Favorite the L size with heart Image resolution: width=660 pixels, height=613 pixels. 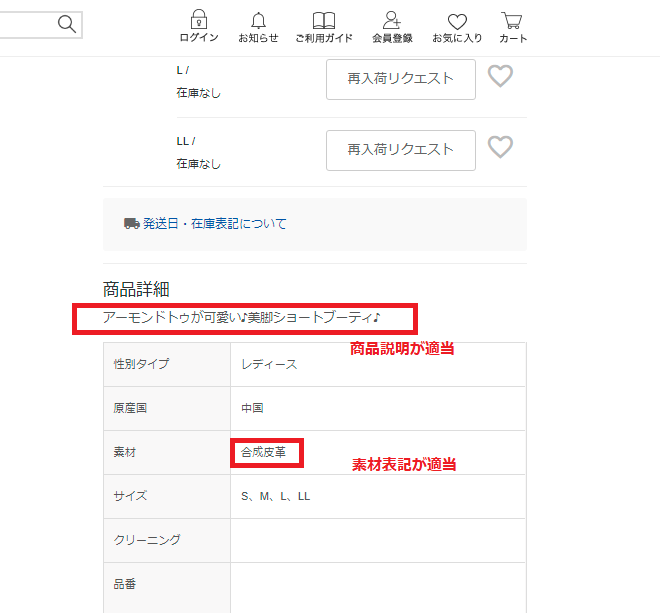500,76
